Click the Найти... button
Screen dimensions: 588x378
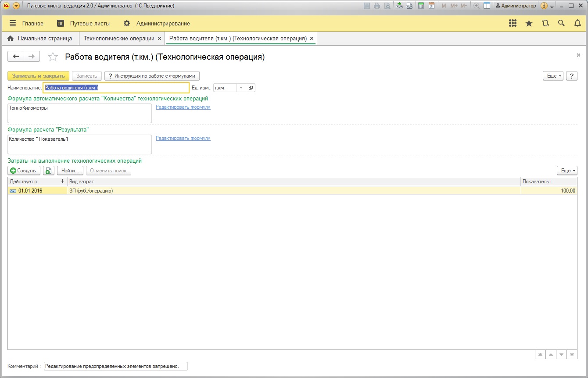pyautogui.click(x=70, y=171)
